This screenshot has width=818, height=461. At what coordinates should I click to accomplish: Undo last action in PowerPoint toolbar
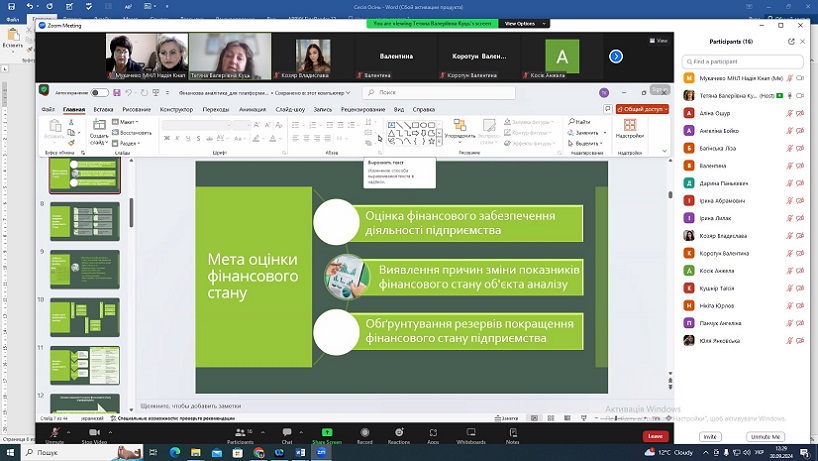[x=129, y=93]
